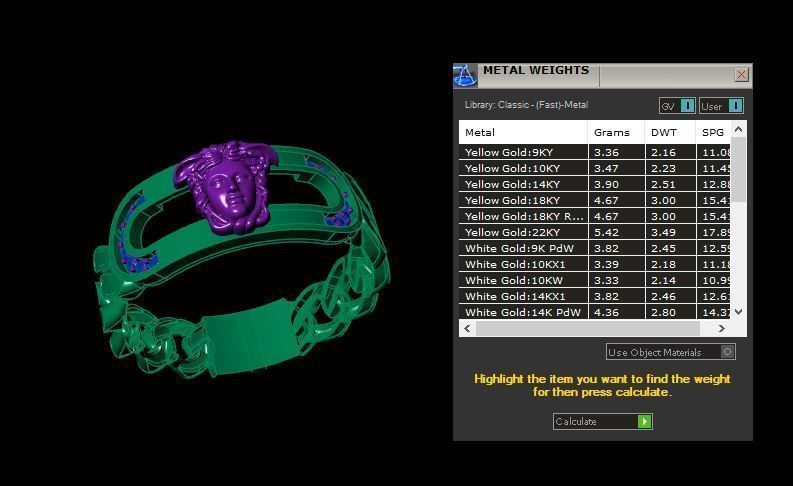
Task: Click the green Calculate arrow icon
Action: (x=644, y=421)
